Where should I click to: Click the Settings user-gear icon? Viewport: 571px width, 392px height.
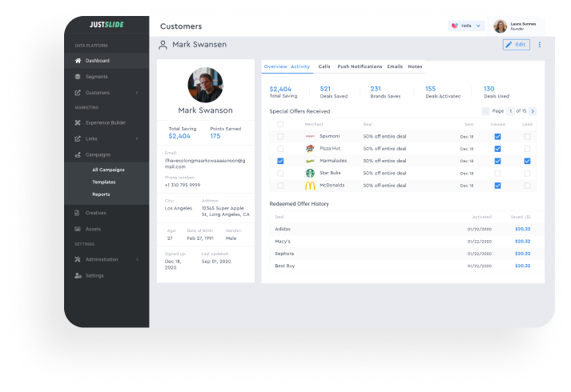pyautogui.click(x=78, y=275)
